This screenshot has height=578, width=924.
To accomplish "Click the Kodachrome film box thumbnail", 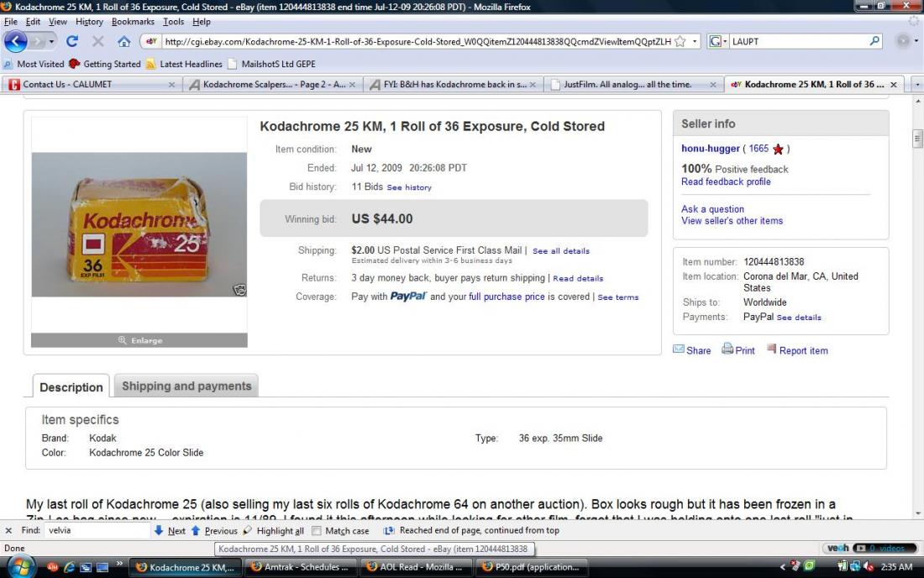I will point(139,224).
